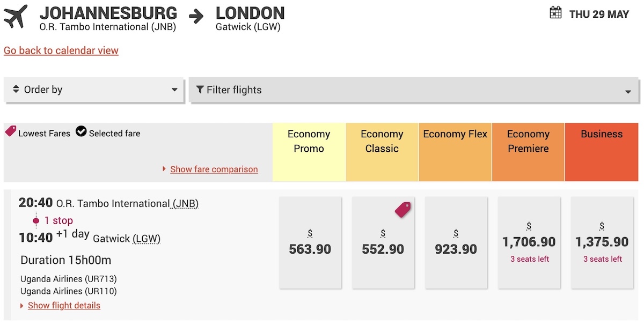Click the lowest fare tag on 552.90 price
The width and height of the screenshot is (644, 325).
tap(402, 210)
